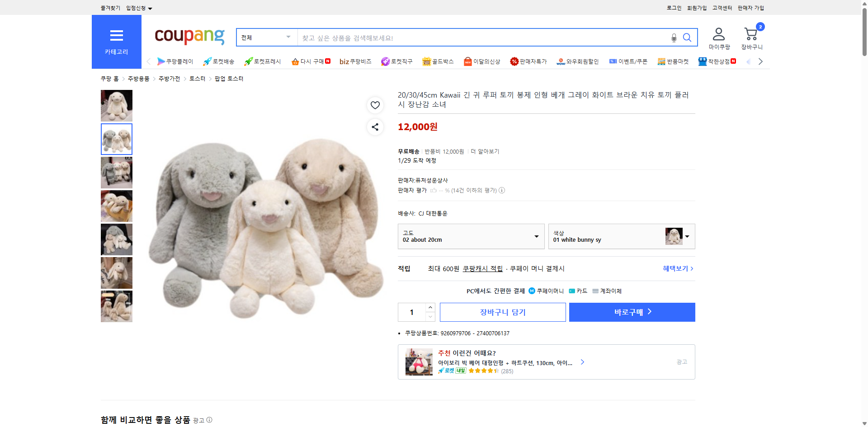Click the search magnifier icon
The width and height of the screenshot is (868, 427).
(x=687, y=38)
